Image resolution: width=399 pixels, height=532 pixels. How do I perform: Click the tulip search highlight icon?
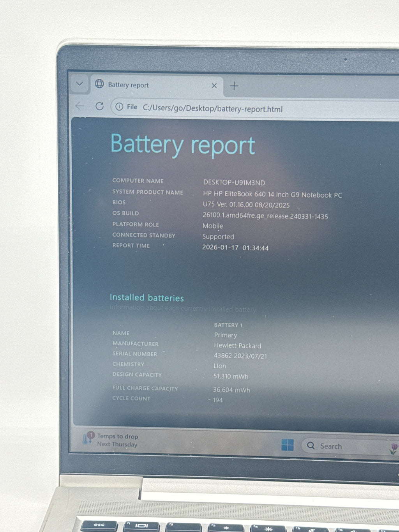[x=393, y=449]
